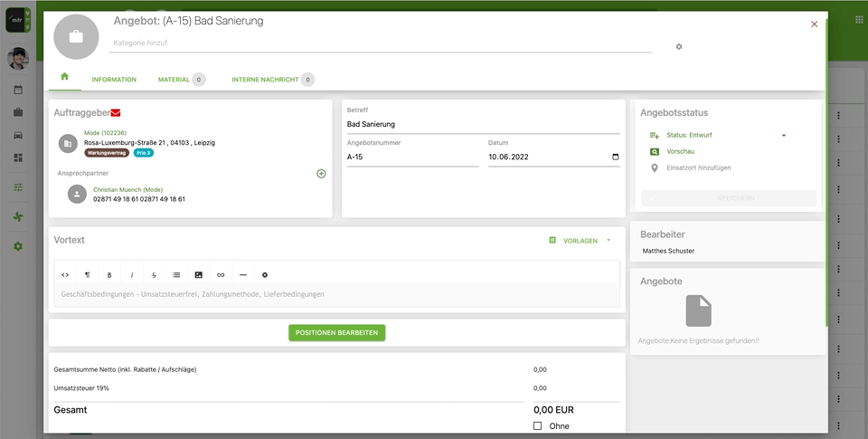The height and width of the screenshot is (439, 868).
Task: Open the user profile avatar
Action: [18, 58]
